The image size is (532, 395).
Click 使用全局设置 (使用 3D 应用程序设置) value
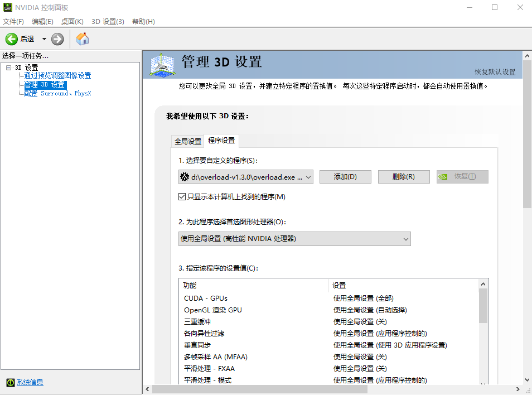[x=390, y=345]
